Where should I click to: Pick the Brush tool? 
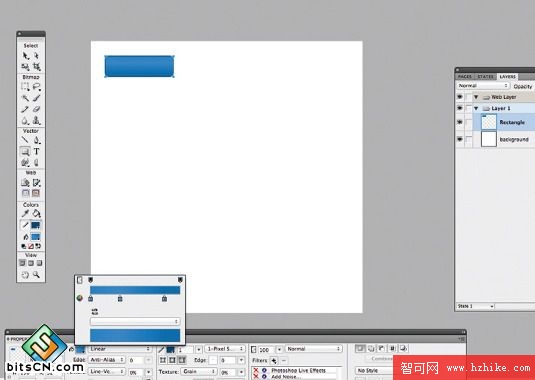point(36,98)
